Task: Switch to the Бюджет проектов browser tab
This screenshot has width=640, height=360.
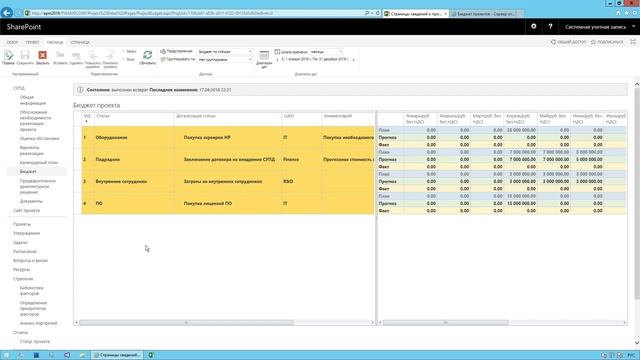Action: [x=483, y=13]
